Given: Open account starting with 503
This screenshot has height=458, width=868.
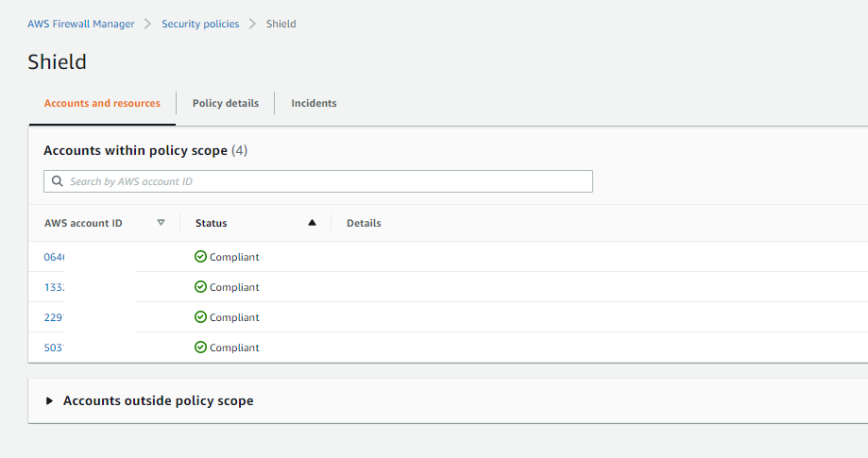Looking at the screenshot, I should tap(54, 348).
